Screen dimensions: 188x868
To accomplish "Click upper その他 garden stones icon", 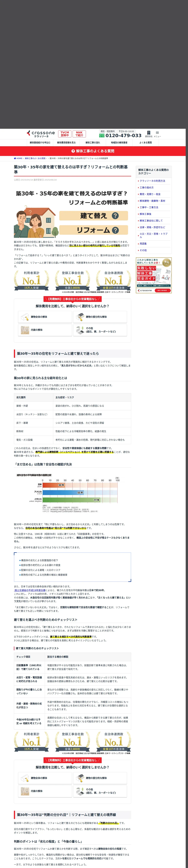I will coord(80,330).
